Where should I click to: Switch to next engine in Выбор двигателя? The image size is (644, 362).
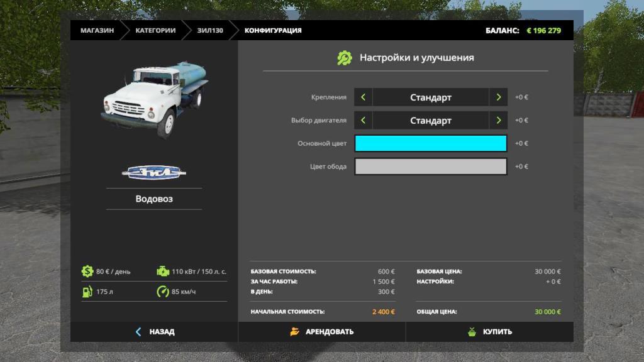tap(498, 120)
